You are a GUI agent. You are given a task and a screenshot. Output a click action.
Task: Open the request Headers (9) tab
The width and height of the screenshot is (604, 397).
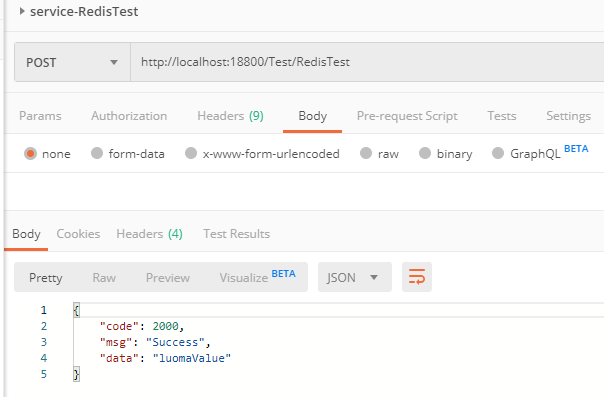click(x=230, y=116)
